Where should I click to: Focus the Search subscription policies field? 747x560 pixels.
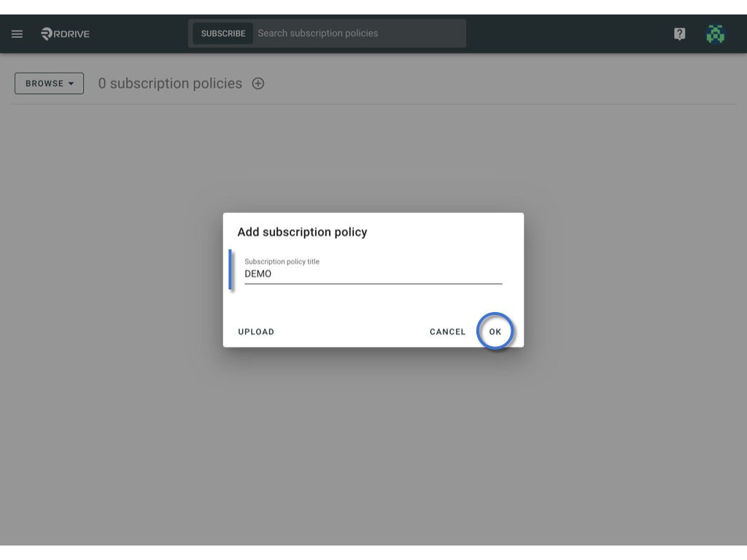pos(359,34)
